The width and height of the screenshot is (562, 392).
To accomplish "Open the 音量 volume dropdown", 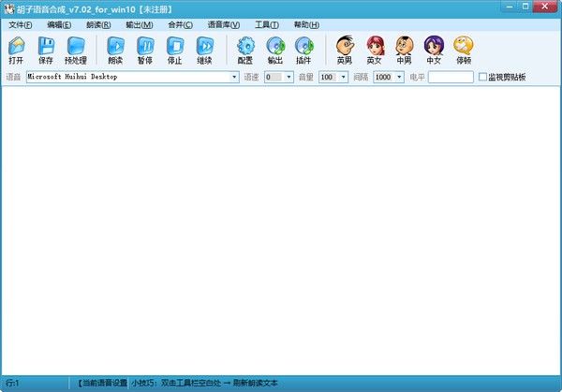I will pos(343,78).
